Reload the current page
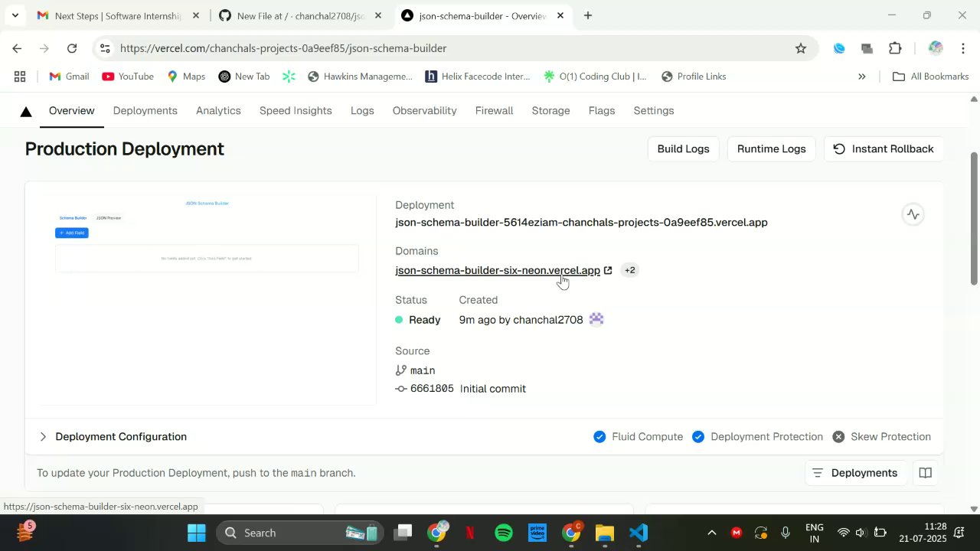Image resolution: width=980 pixels, height=551 pixels. click(x=72, y=48)
